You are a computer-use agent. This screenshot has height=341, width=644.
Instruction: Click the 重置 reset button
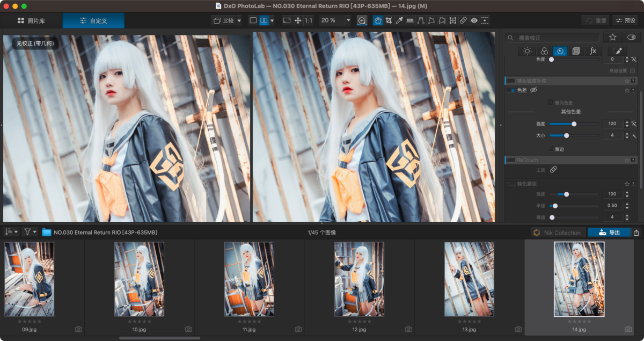[x=595, y=20]
